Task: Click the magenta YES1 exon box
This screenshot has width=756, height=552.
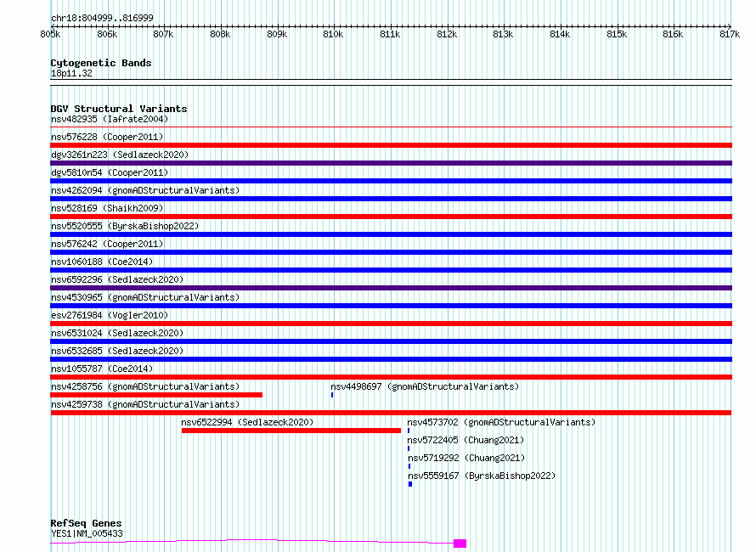Action: 460,544
